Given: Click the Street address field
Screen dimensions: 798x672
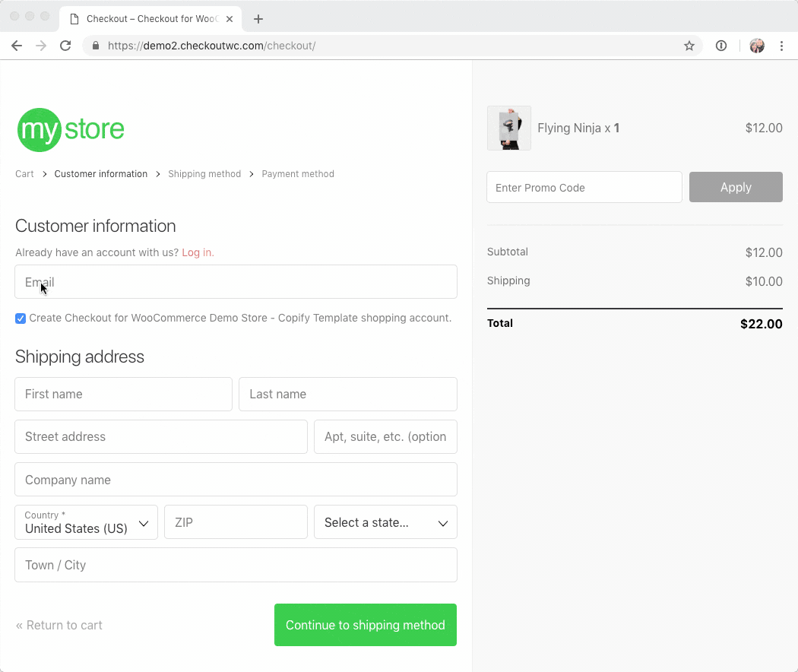Looking at the screenshot, I should (x=161, y=437).
